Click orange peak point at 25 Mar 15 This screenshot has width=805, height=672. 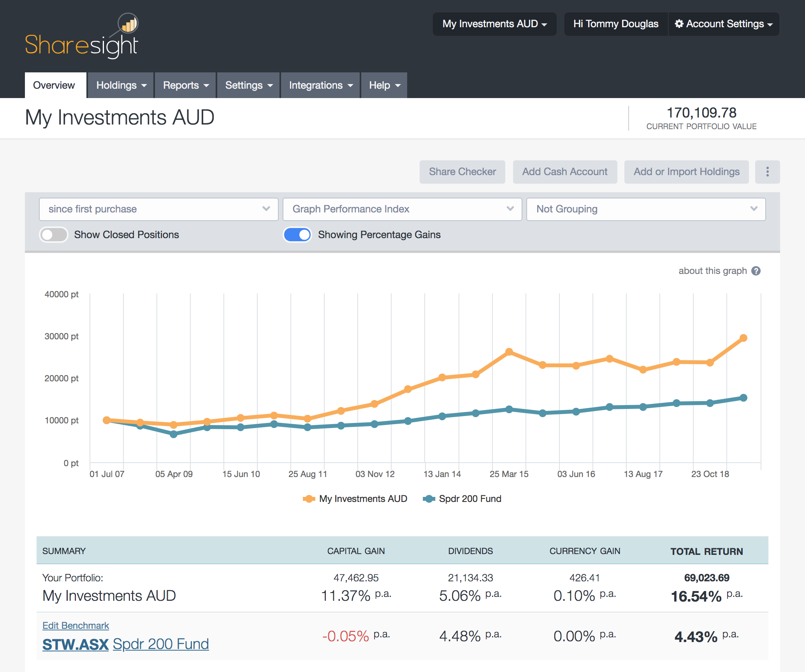coord(509,352)
